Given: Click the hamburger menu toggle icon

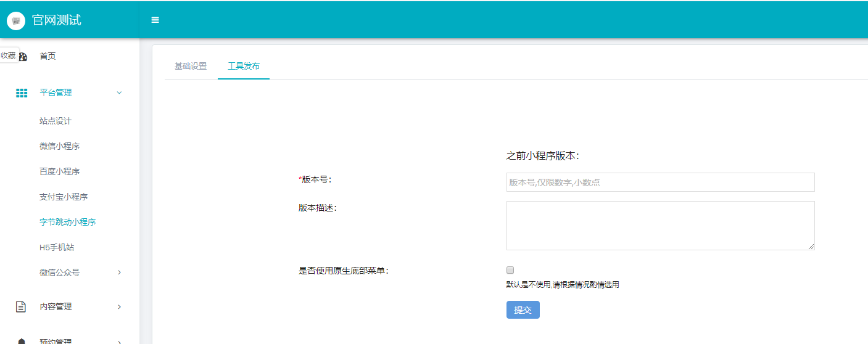Looking at the screenshot, I should 155,20.
